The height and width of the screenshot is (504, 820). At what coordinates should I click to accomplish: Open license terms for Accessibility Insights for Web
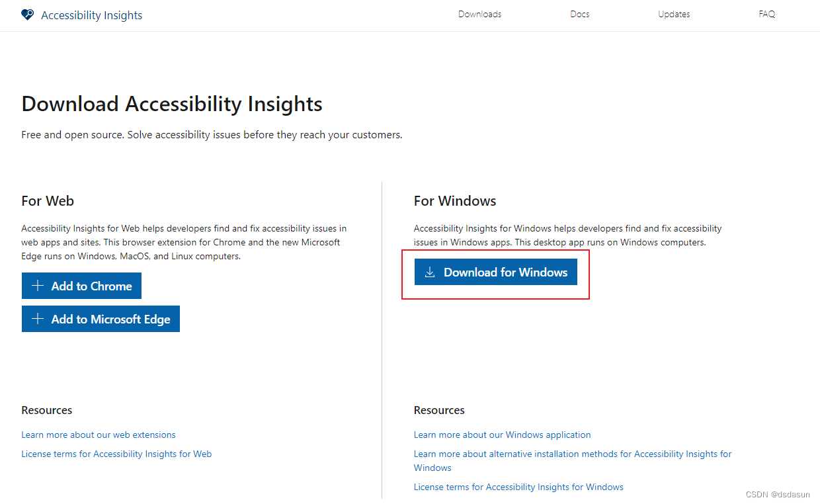point(116,454)
